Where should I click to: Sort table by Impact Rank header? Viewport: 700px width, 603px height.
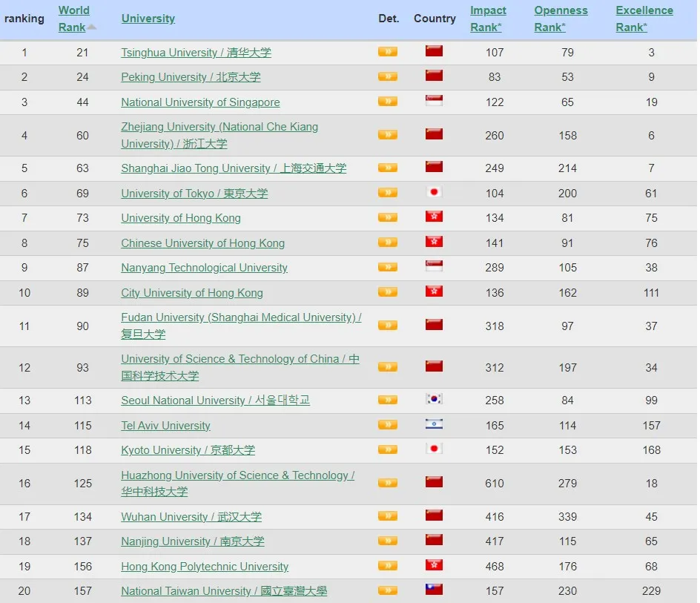[x=488, y=19]
